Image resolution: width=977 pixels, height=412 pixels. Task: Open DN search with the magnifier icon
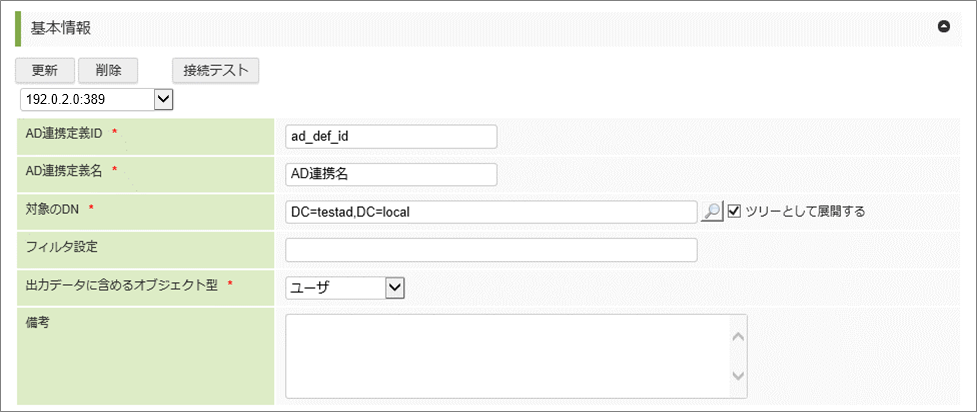(x=711, y=212)
